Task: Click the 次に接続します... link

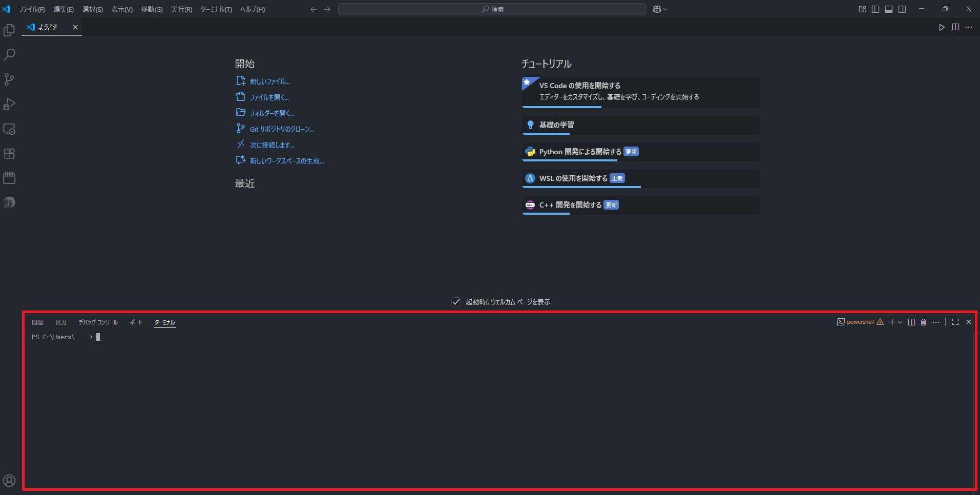Action: pyautogui.click(x=273, y=145)
